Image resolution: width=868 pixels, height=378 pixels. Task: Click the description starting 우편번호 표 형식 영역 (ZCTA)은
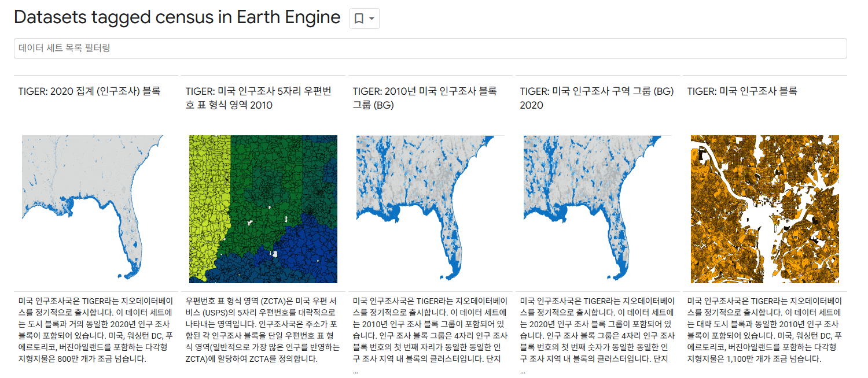(263, 330)
